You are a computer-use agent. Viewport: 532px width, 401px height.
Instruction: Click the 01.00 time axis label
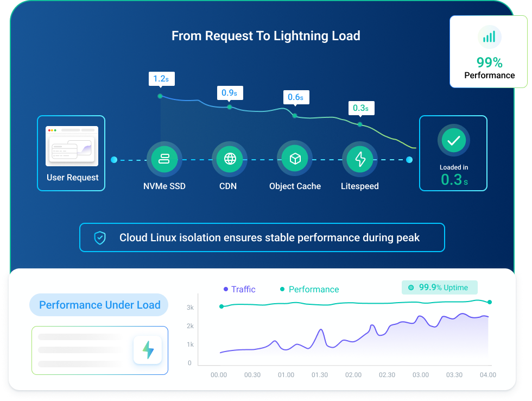pyautogui.click(x=286, y=375)
